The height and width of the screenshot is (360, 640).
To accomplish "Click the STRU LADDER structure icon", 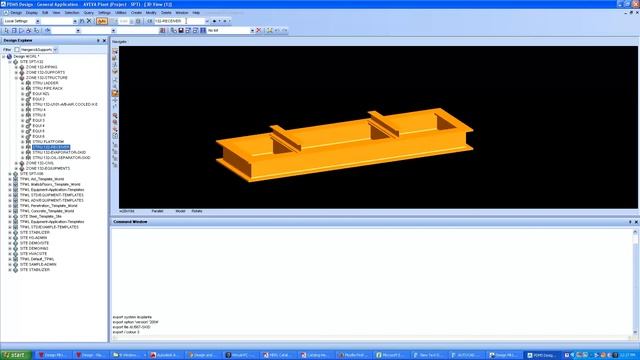I will pyautogui.click(x=28, y=83).
